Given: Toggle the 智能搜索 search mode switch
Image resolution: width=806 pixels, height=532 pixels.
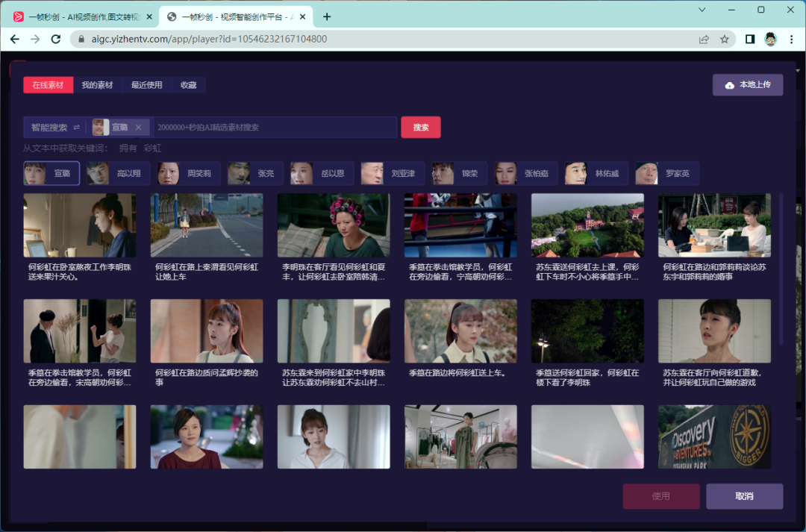Looking at the screenshot, I should click(x=77, y=128).
